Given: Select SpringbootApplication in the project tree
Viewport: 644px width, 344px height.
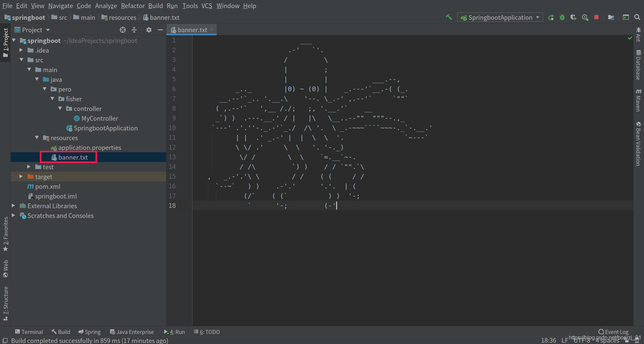Looking at the screenshot, I should (x=102, y=128).
